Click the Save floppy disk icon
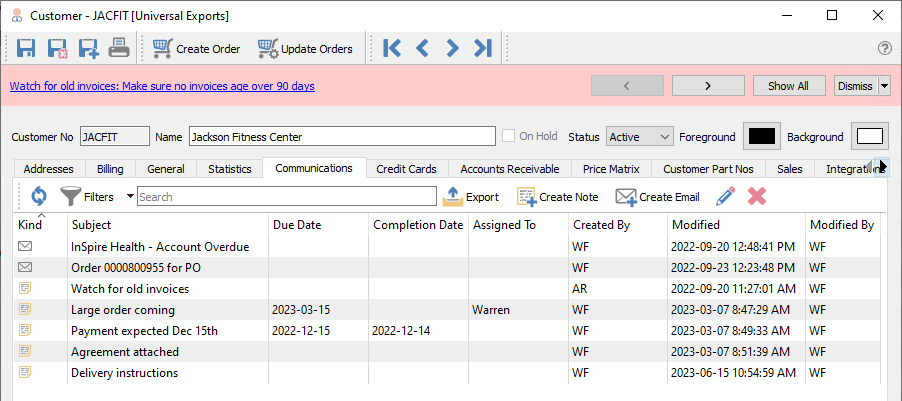Viewport: 902px width, 401px height. click(x=26, y=48)
